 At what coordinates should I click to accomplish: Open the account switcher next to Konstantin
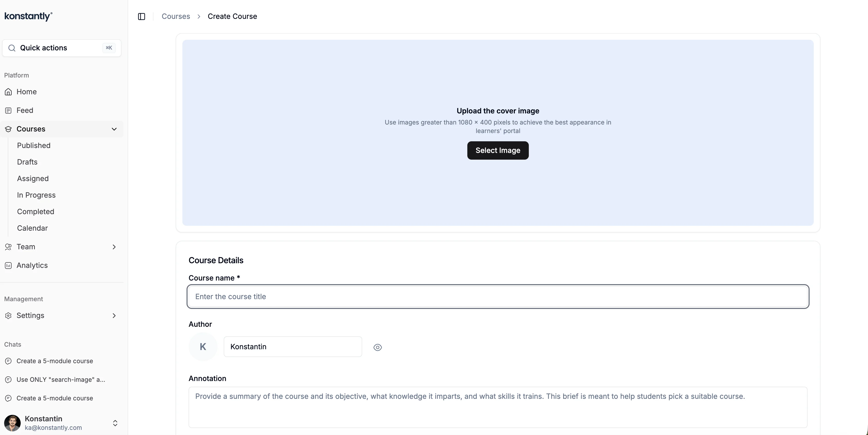coord(115,423)
